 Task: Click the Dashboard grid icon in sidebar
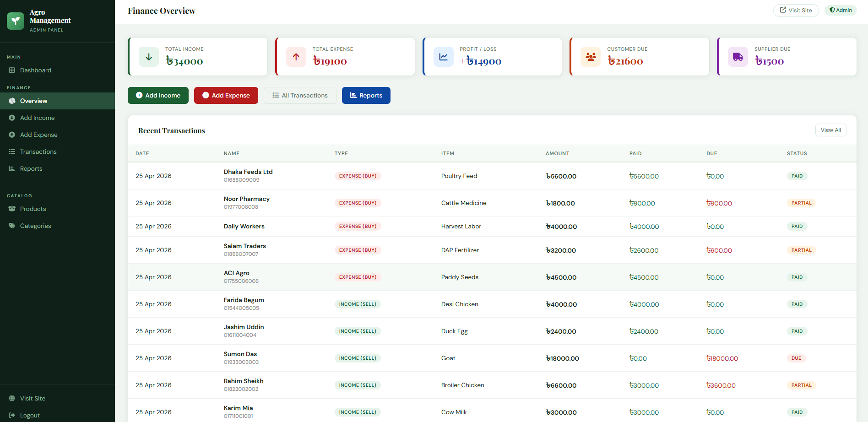(12, 70)
